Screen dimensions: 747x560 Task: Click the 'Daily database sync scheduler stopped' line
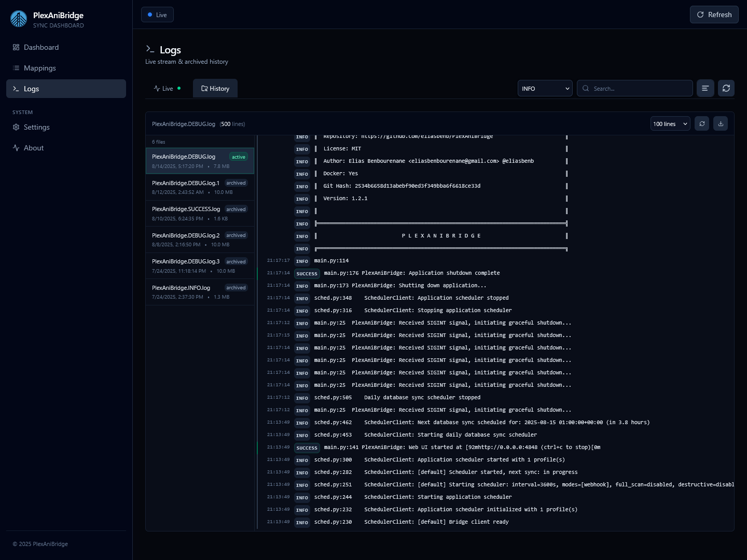[495, 398]
